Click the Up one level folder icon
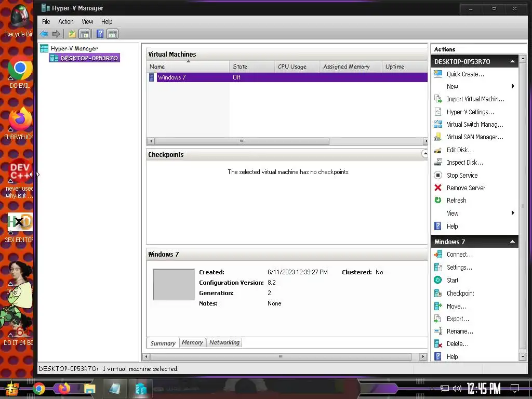Viewport: 532px width, 399px height. 72,34
